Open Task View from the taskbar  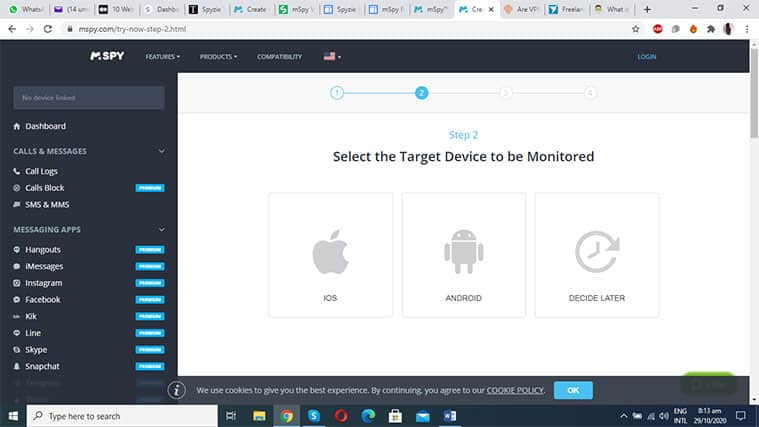[231, 416]
